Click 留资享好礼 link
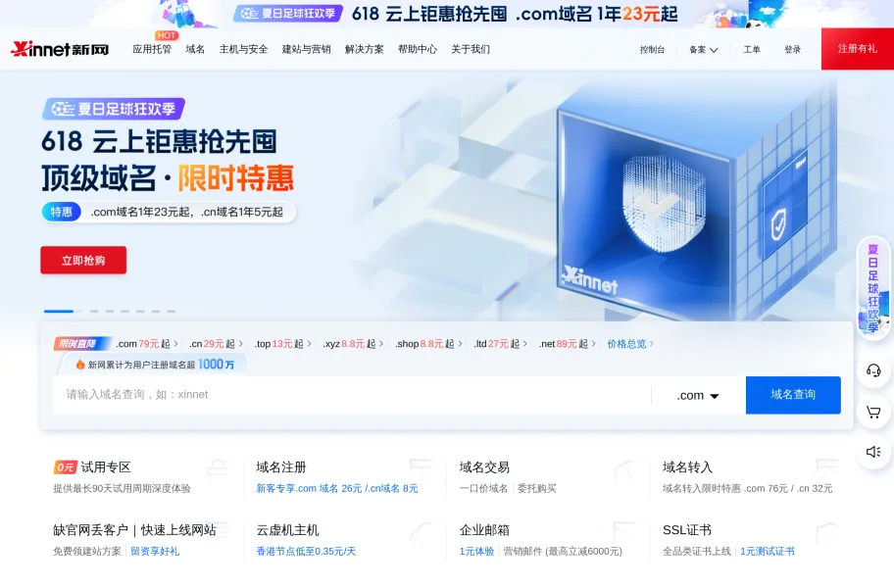Screen dimensions: 894x588 point(155,551)
